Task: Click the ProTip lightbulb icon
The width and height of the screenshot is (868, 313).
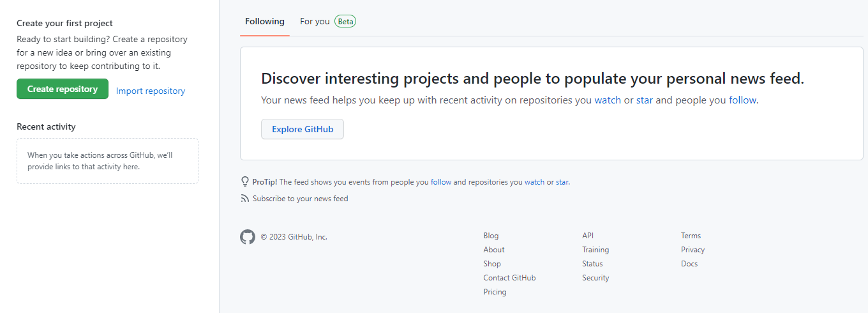Action: (244, 182)
